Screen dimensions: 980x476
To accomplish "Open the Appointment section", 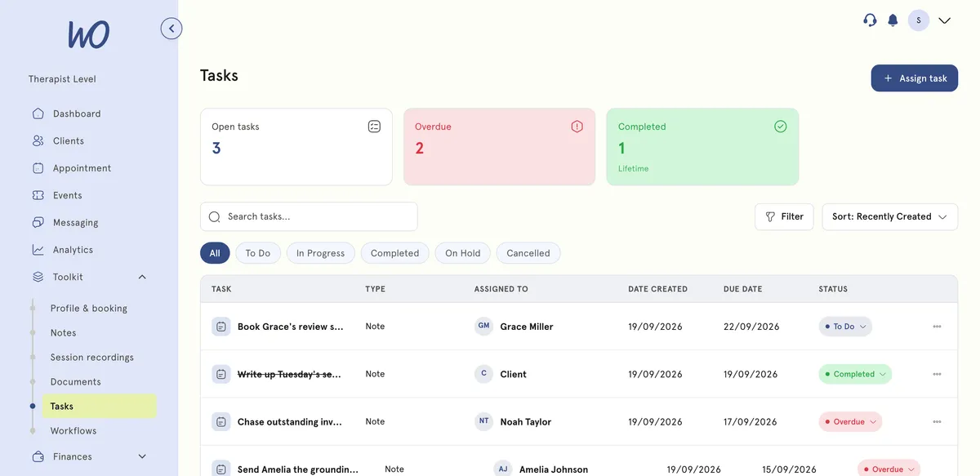I will pos(82,168).
